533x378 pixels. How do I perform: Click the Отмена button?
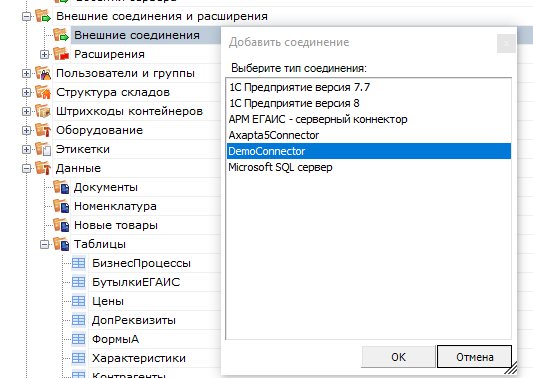[475, 357]
